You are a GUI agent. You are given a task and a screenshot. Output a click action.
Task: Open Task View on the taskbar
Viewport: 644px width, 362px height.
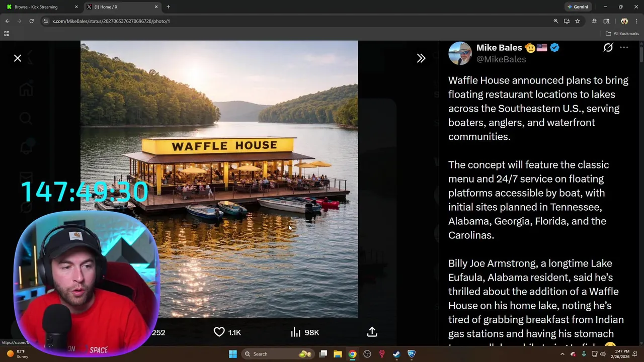pos(323,354)
